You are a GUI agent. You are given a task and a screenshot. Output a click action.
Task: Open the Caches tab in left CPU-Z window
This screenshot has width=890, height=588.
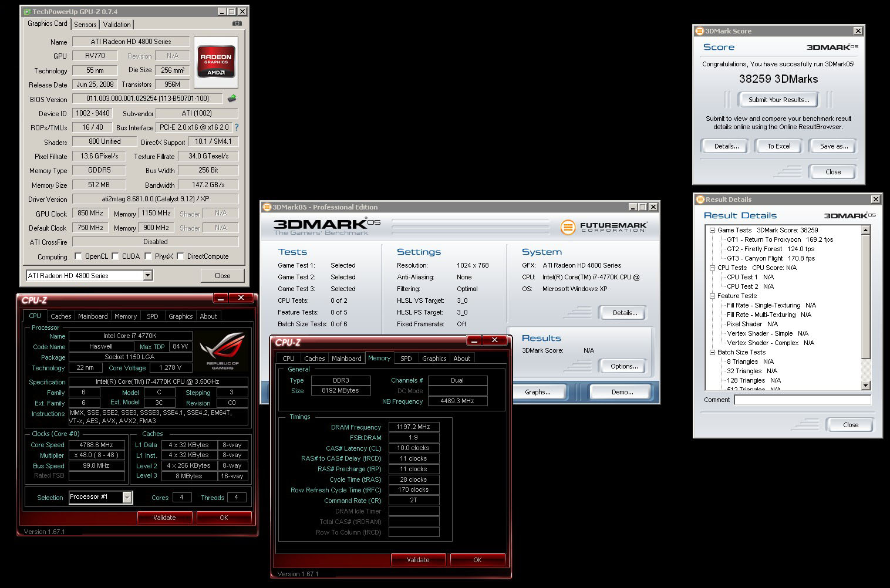tap(61, 316)
